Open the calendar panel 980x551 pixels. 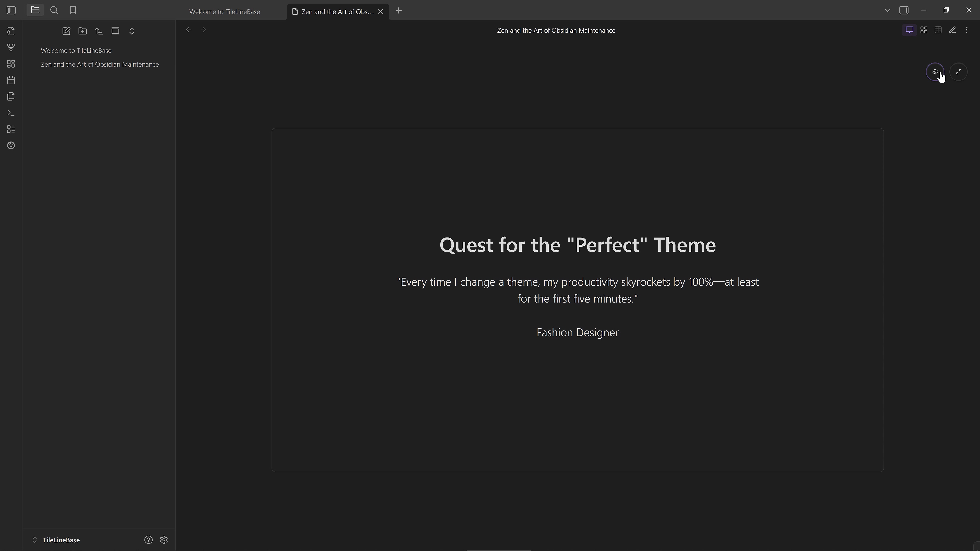pos(11,80)
